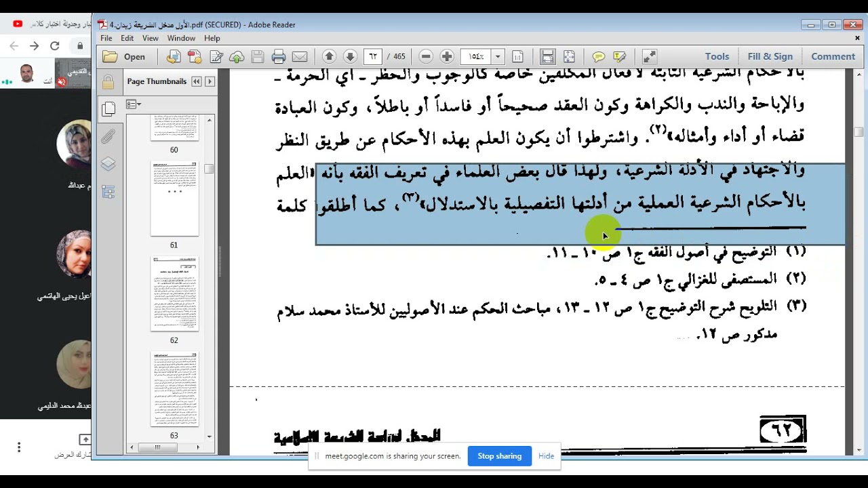Click the Open file button
This screenshot has width=868, height=488.
coord(124,57)
